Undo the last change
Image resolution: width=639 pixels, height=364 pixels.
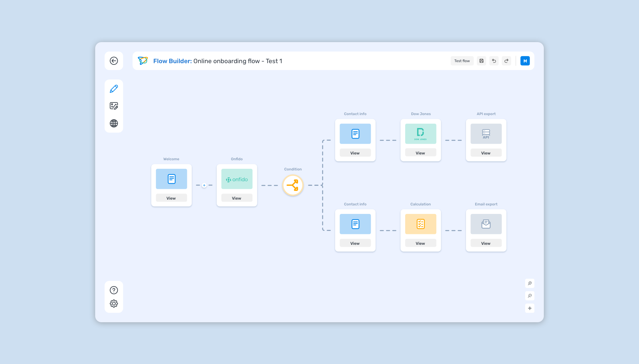click(494, 61)
